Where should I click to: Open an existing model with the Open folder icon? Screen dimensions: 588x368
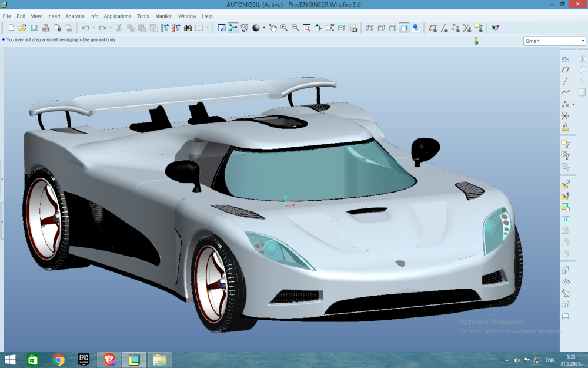pyautogui.click(x=22, y=28)
